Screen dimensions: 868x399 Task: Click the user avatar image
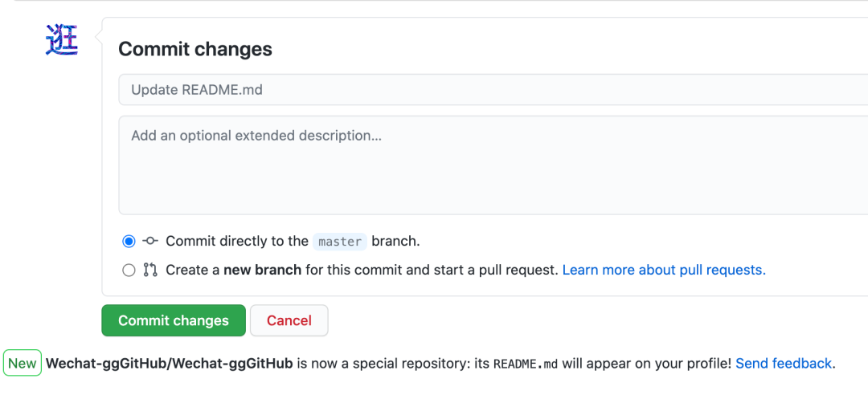[x=62, y=40]
